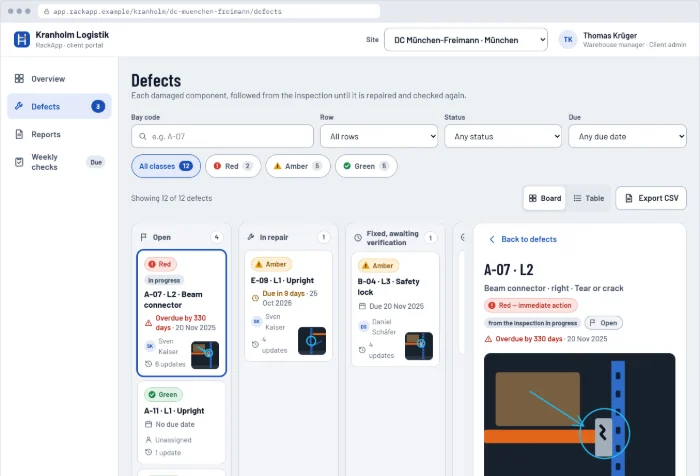The width and height of the screenshot is (700, 476).
Task: Click the Green badge on A-11 card
Action: (x=163, y=395)
